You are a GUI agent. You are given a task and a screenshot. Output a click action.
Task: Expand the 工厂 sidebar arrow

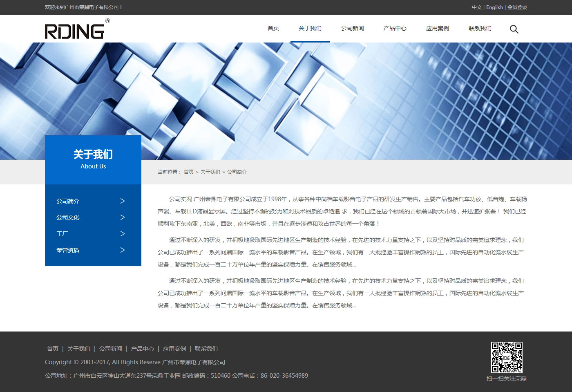[x=122, y=234]
